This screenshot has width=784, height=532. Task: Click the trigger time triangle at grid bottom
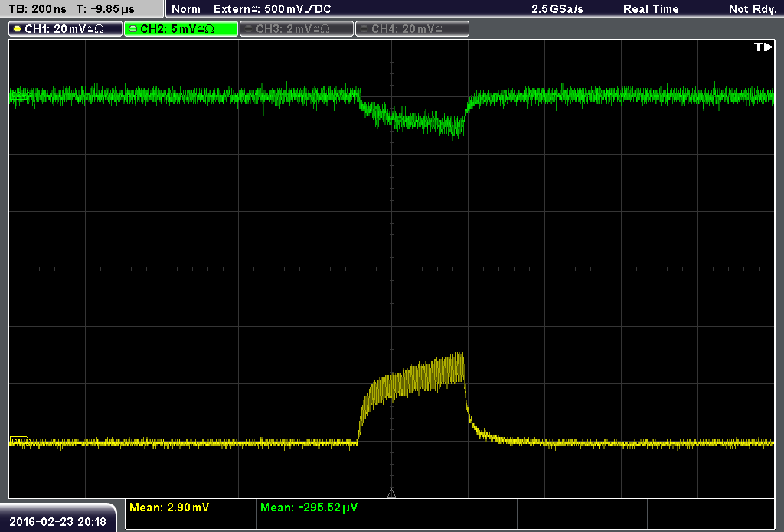click(391, 494)
